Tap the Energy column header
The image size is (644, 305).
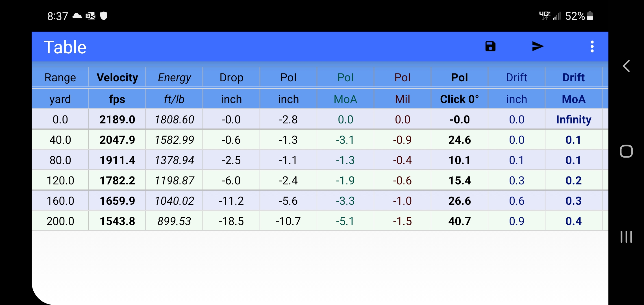[x=174, y=77]
